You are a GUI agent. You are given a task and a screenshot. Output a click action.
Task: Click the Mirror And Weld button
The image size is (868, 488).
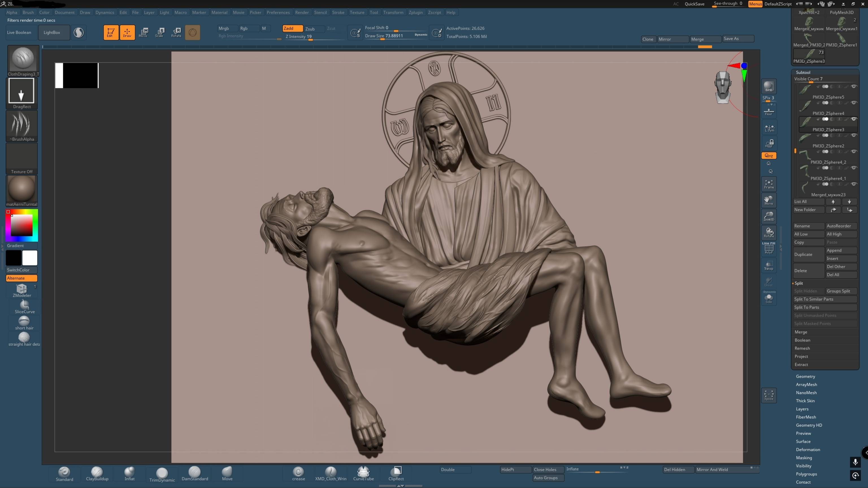pyautogui.click(x=727, y=469)
